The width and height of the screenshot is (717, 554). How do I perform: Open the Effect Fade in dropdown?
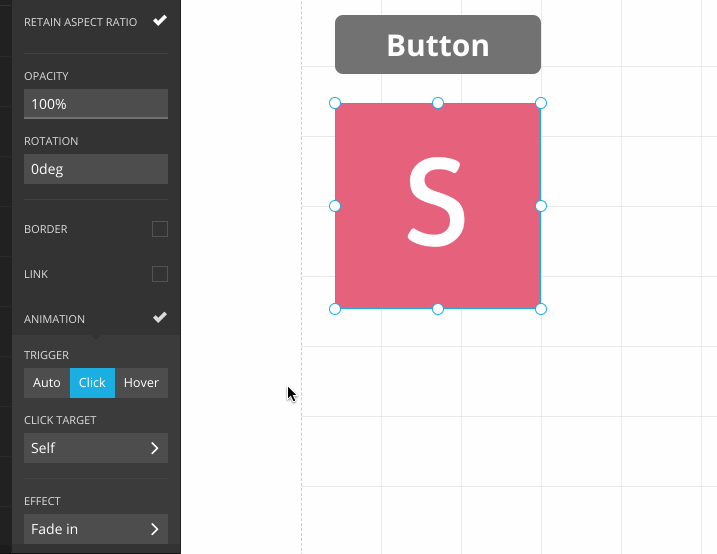coord(96,529)
